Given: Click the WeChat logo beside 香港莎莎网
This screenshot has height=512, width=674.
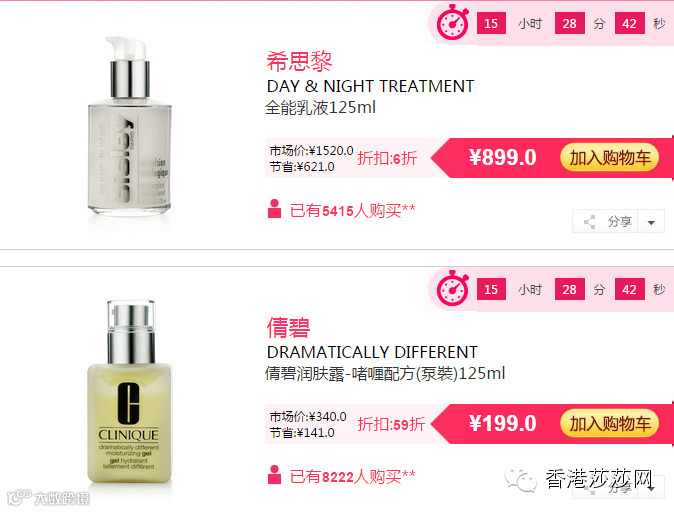Looking at the screenshot, I should coord(521,480).
